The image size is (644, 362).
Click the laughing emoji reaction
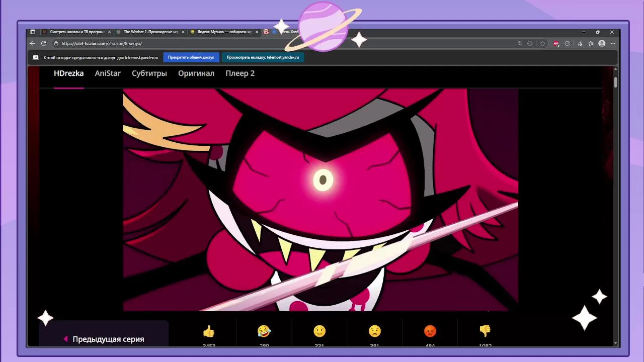pos(264,331)
